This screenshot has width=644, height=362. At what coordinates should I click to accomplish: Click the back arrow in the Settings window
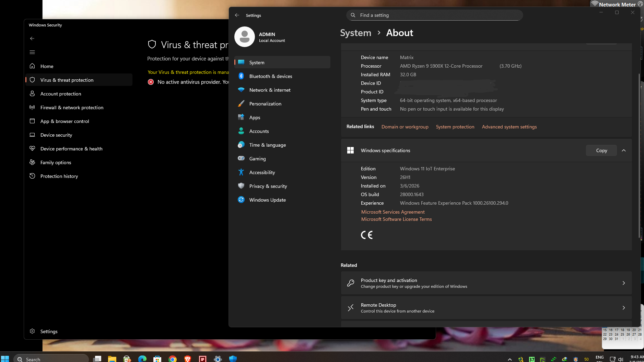[237, 15]
